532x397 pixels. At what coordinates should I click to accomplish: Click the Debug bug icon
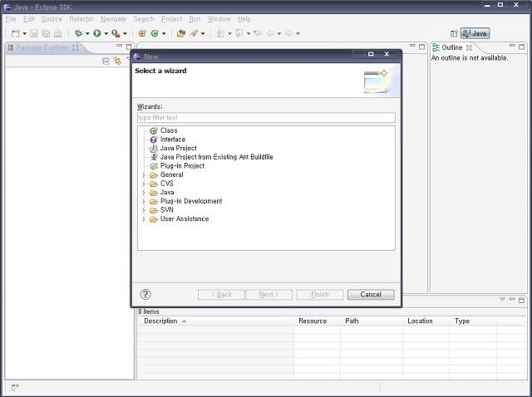pos(78,33)
